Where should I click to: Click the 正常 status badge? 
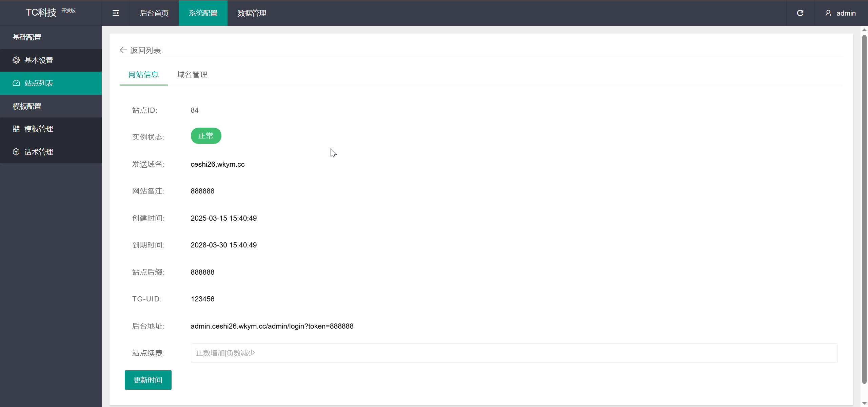click(x=206, y=136)
